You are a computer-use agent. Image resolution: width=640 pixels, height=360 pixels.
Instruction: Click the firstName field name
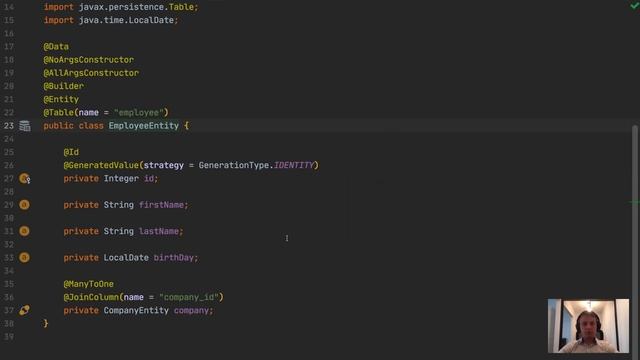coord(161,205)
